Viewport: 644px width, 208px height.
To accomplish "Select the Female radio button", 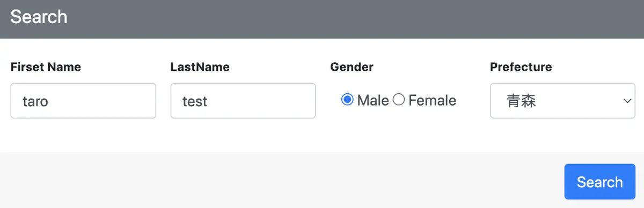I will [x=399, y=100].
